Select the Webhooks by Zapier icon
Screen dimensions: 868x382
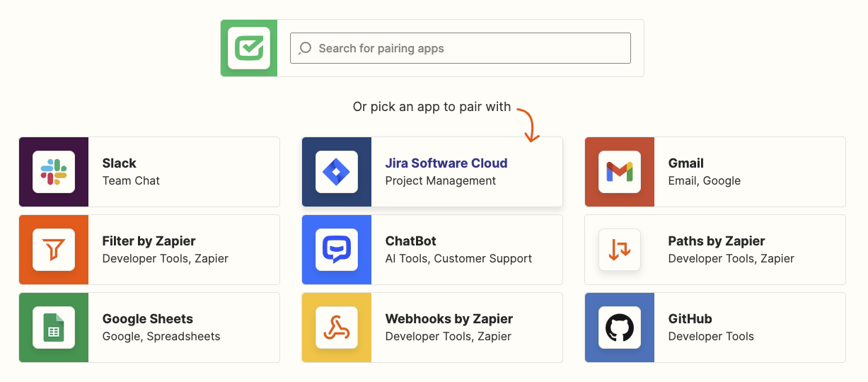coord(337,328)
